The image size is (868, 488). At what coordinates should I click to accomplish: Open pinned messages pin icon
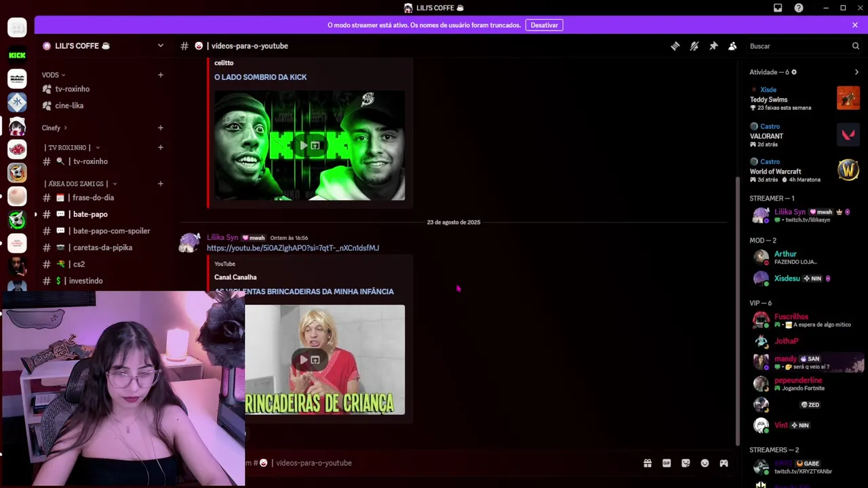[713, 46]
